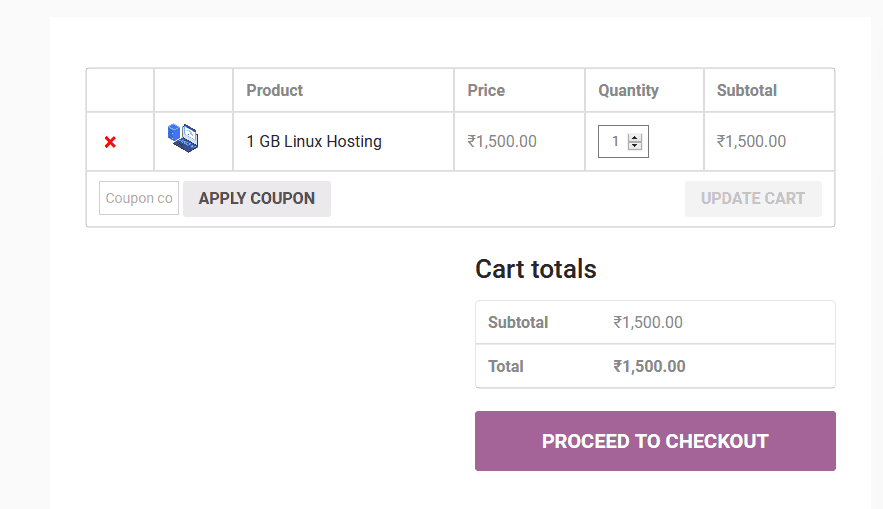Proceed to checkout
The height and width of the screenshot is (509, 883).
click(655, 441)
